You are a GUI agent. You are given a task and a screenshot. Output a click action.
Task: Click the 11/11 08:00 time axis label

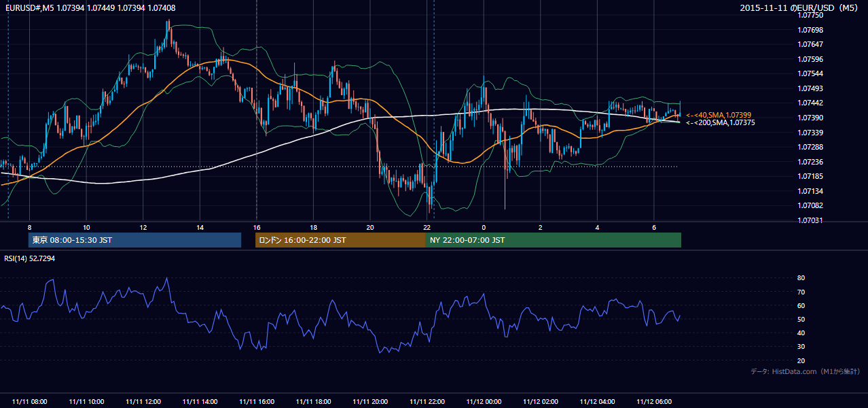coord(30,402)
